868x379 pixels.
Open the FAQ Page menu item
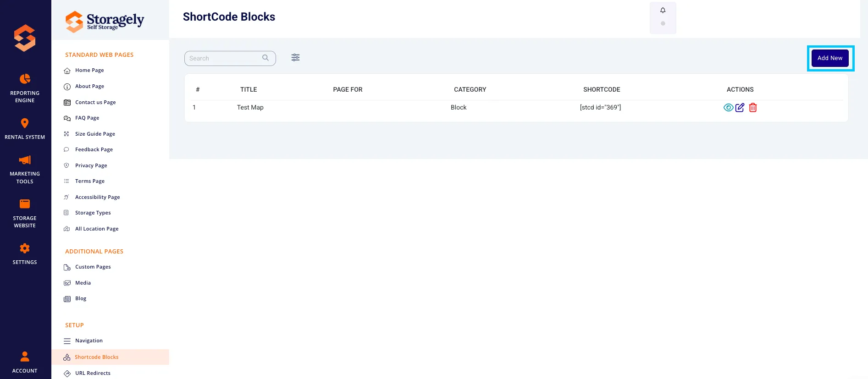click(x=87, y=118)
